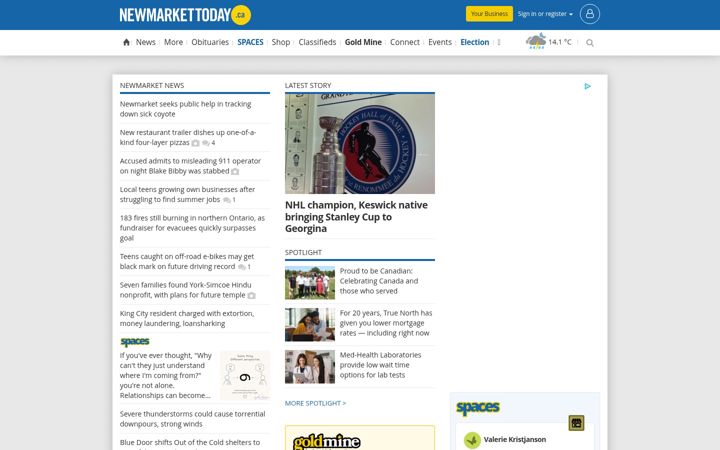Click MORE SPOTLIGHT link
The image size is (720, 450).
coord(315,403)
